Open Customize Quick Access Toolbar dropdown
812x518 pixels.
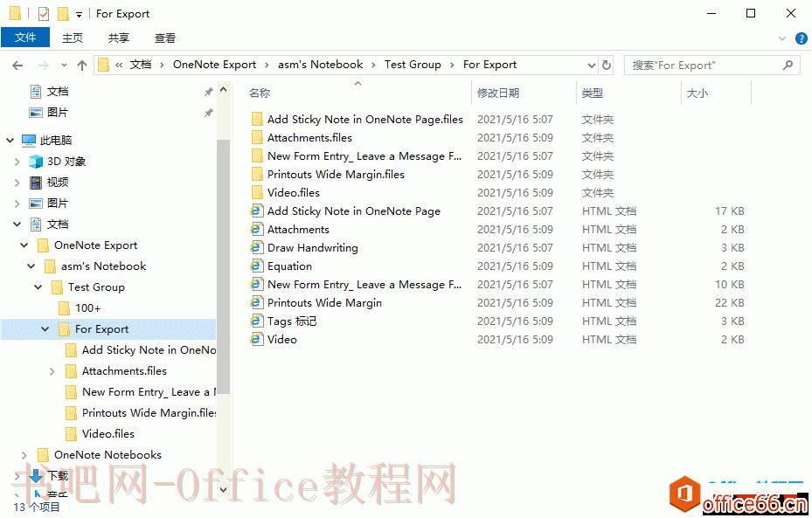[79, 15]
